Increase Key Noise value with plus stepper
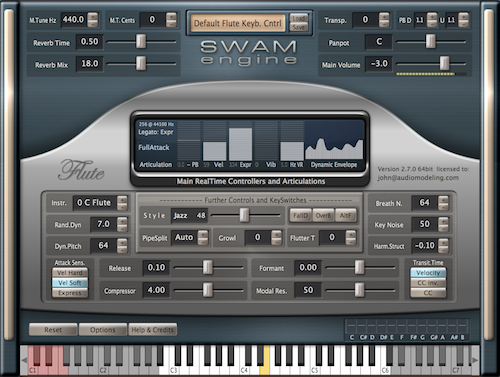This screenshot has height=377, width=500. [443, 221]
